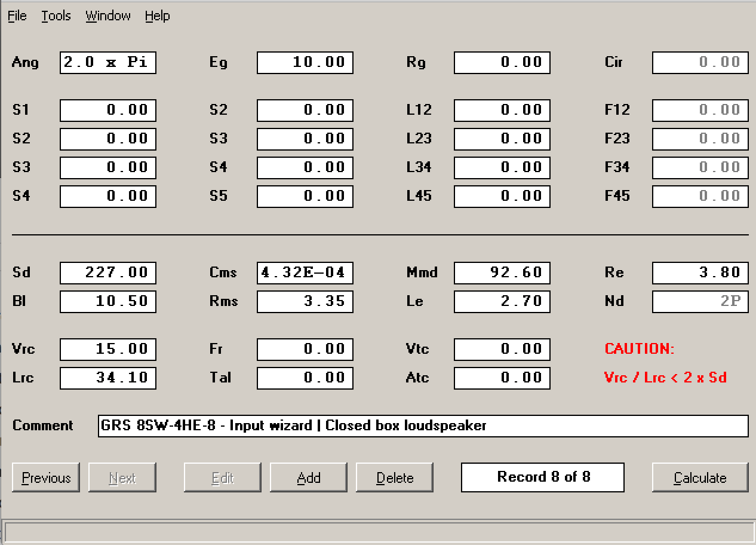Open the Window menu

pos(108,16)
